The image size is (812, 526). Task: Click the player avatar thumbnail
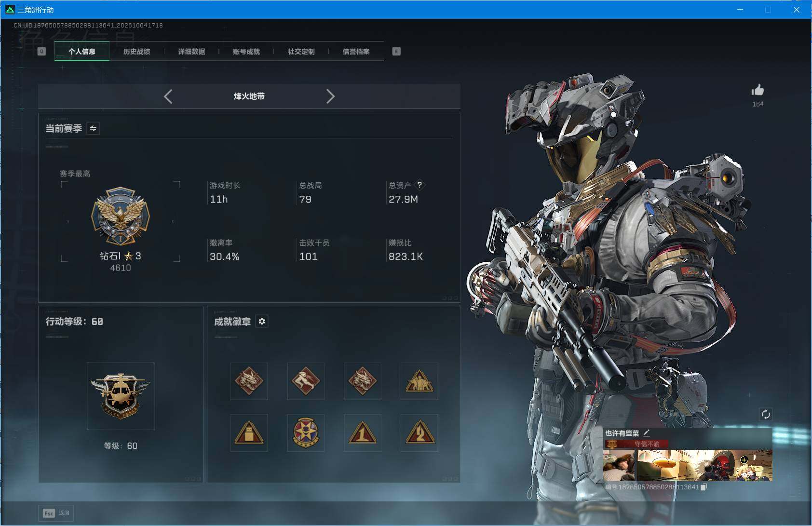[x=619, y=465]
